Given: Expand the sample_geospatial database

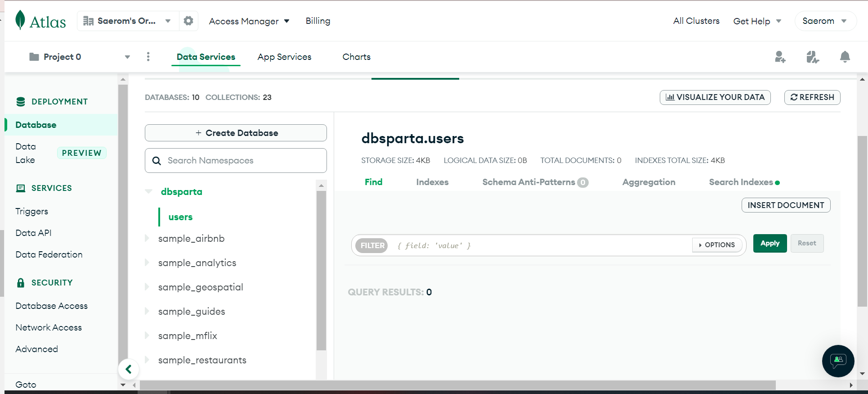Looking at the screenshot, I should 147,287.
